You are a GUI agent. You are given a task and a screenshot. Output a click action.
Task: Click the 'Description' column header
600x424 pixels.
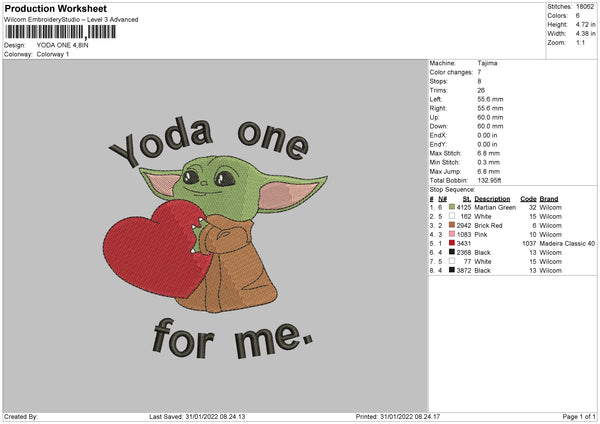pos(492,199)
